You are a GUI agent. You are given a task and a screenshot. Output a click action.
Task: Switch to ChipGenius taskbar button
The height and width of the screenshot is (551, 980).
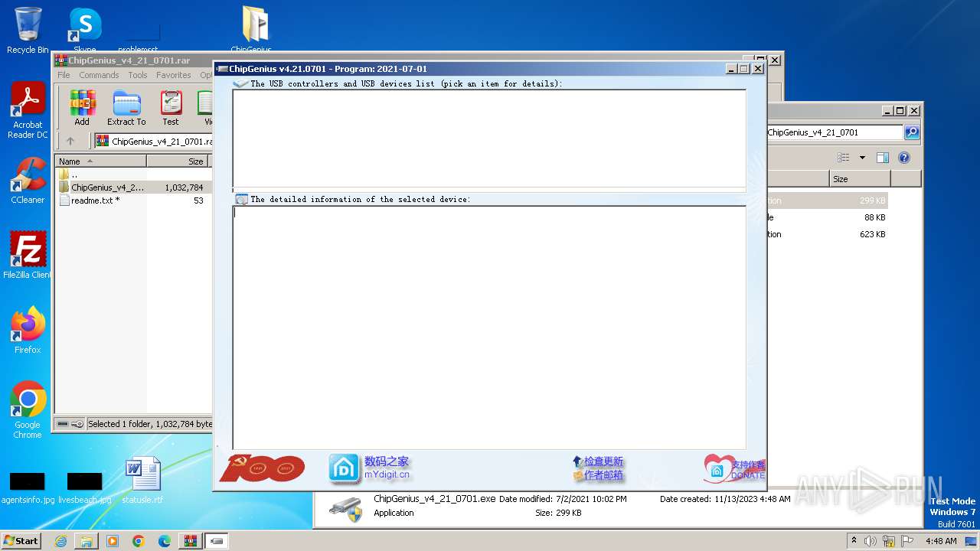click(x=217, y=541)
